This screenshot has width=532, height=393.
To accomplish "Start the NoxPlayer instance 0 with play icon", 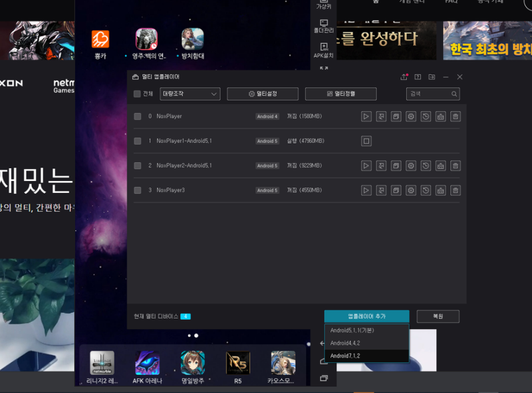I will (x=366, y=116).
